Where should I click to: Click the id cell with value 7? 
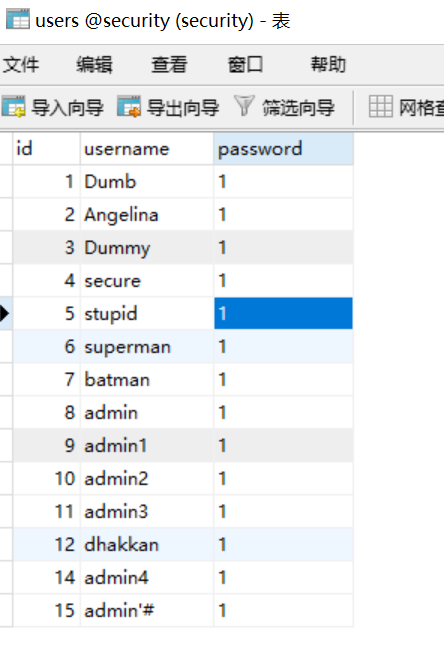pos(46,380)
